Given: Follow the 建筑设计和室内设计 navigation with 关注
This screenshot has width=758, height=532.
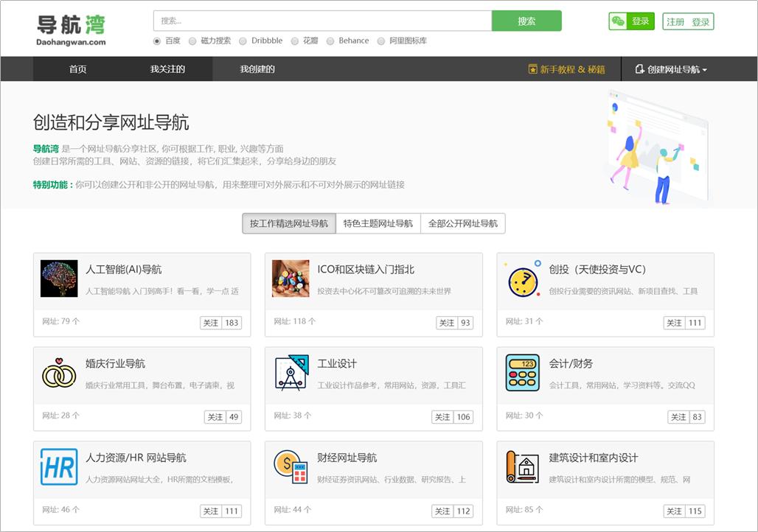Looking at the screenshot, I should [x=674, y=511].
